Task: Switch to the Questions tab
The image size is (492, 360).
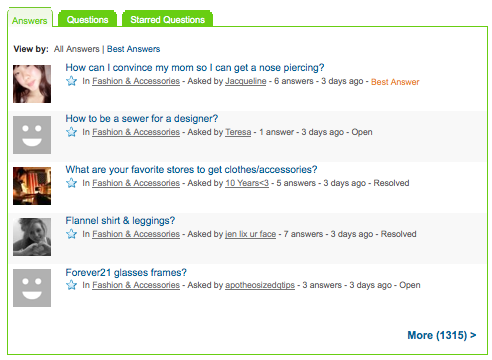Action: point(87,19)
